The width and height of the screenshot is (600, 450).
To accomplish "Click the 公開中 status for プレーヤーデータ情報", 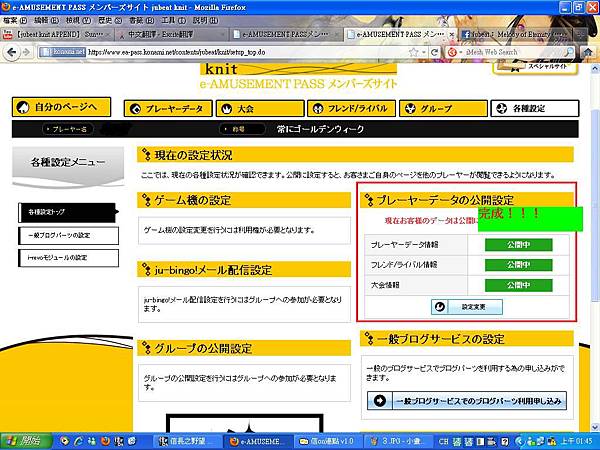I will pos(518,245).
